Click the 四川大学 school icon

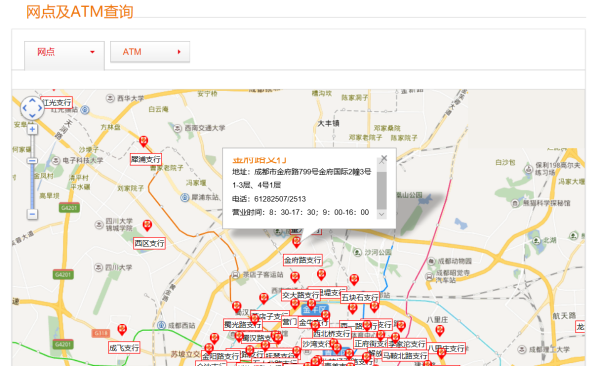98,267
